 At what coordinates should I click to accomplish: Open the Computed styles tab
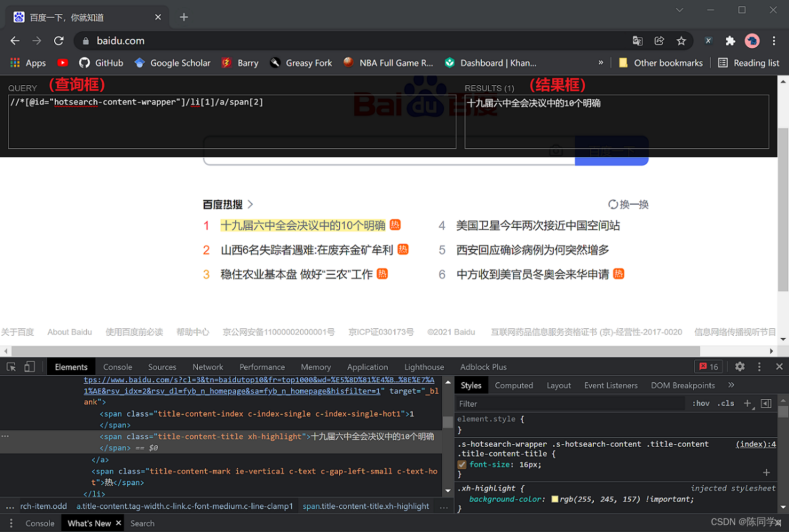tap(514, 386)
